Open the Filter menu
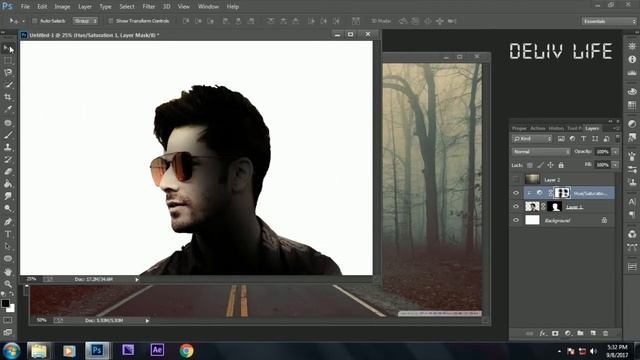 [149, 7]
